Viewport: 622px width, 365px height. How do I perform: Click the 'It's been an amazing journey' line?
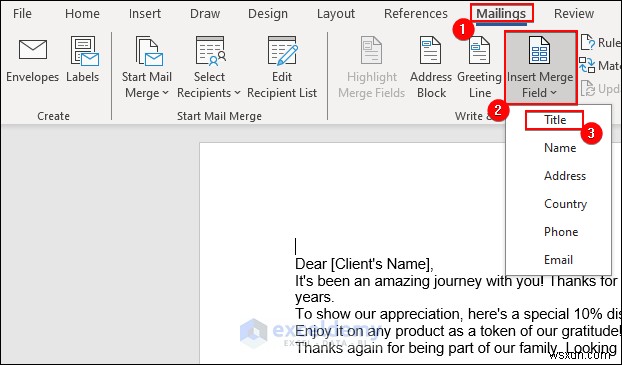click(456, 281)
